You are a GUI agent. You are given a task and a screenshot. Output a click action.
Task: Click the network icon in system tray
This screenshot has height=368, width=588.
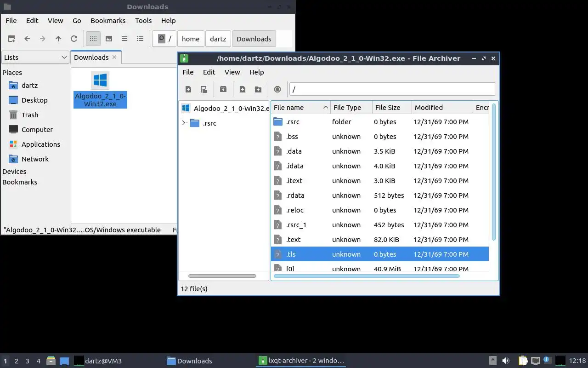pyautogui.click(x=535, y=361)
